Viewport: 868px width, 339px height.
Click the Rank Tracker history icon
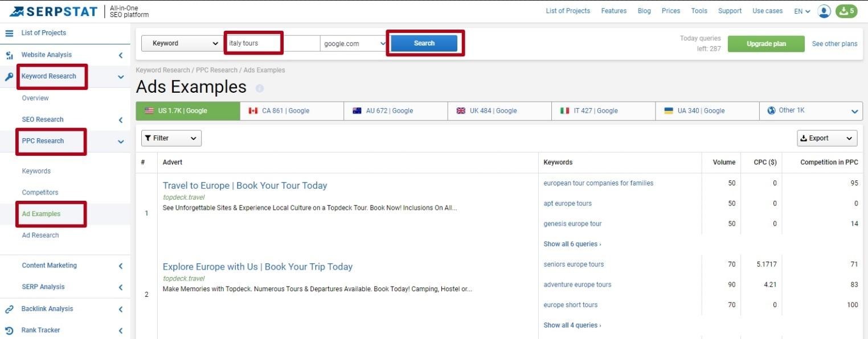click(x=9, y=330)
